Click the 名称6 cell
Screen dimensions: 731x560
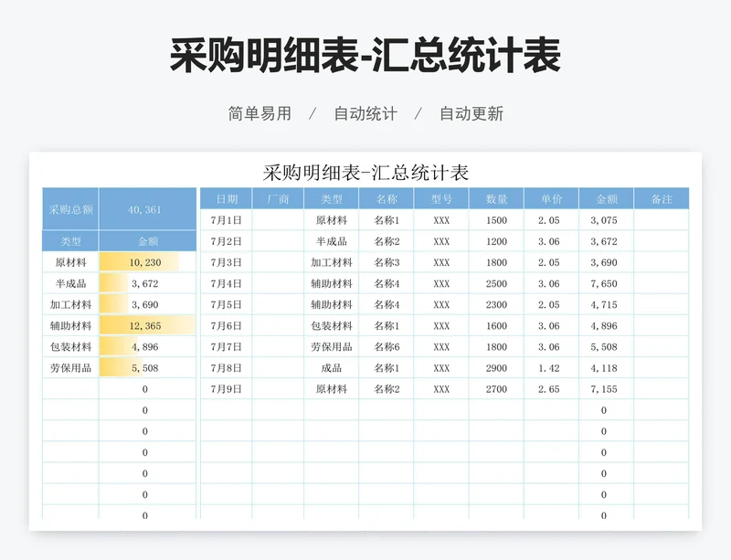(387, 346)
